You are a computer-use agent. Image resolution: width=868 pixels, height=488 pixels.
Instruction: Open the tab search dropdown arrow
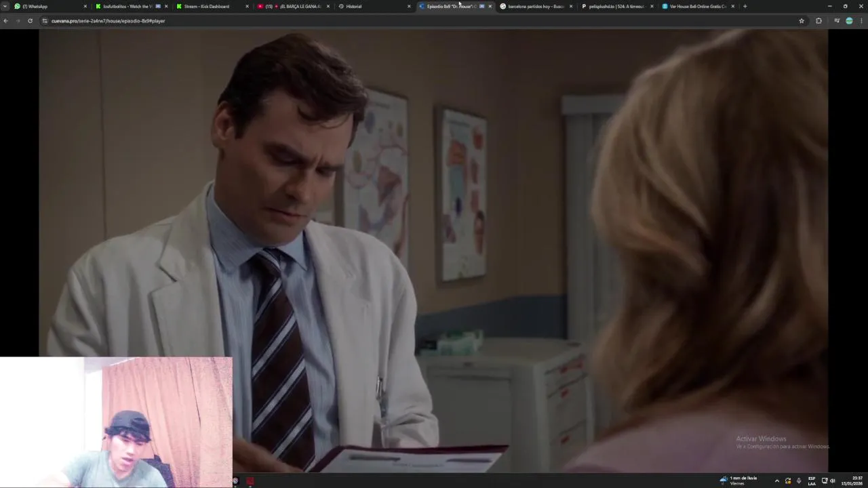coord(5,6)
